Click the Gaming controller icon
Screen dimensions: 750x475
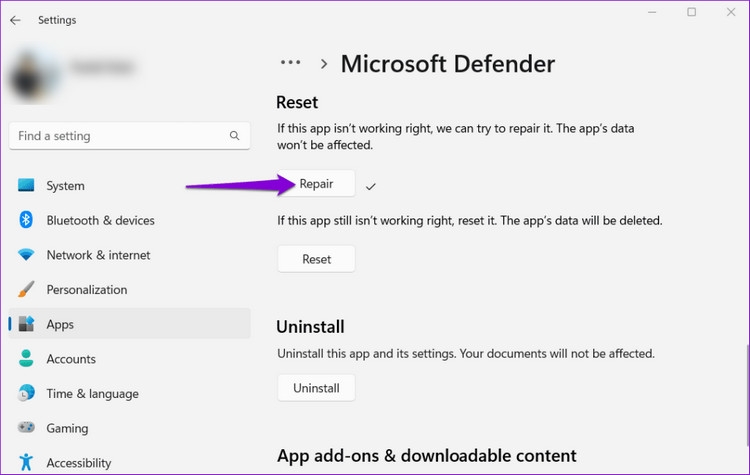click(26, 427)
